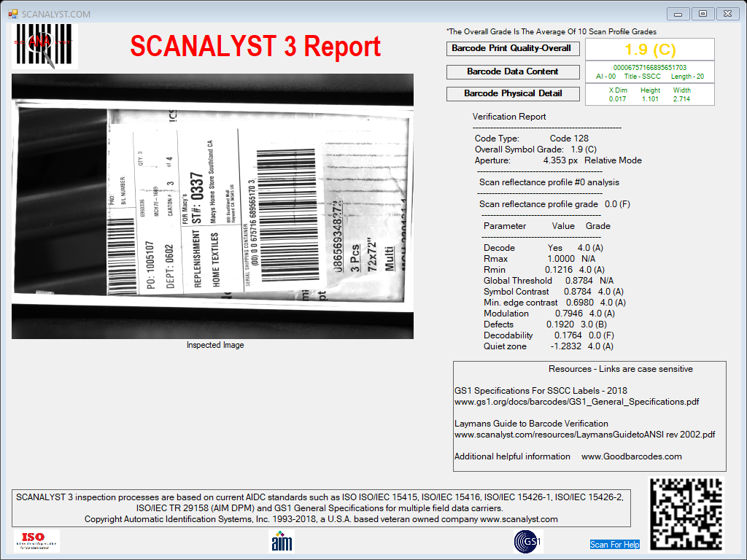
Task: Click the Scan For Help link
Action: 614,544
